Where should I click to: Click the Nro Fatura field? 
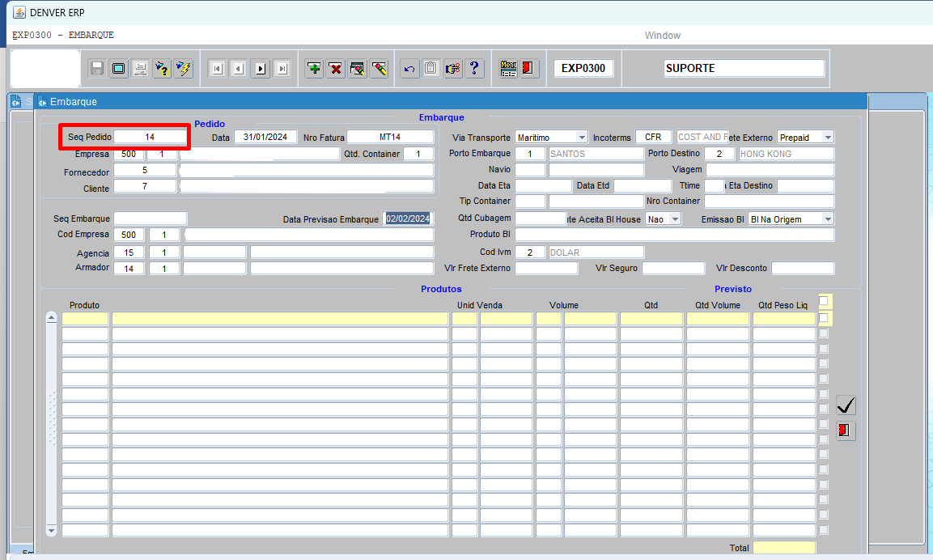(390, 137)
